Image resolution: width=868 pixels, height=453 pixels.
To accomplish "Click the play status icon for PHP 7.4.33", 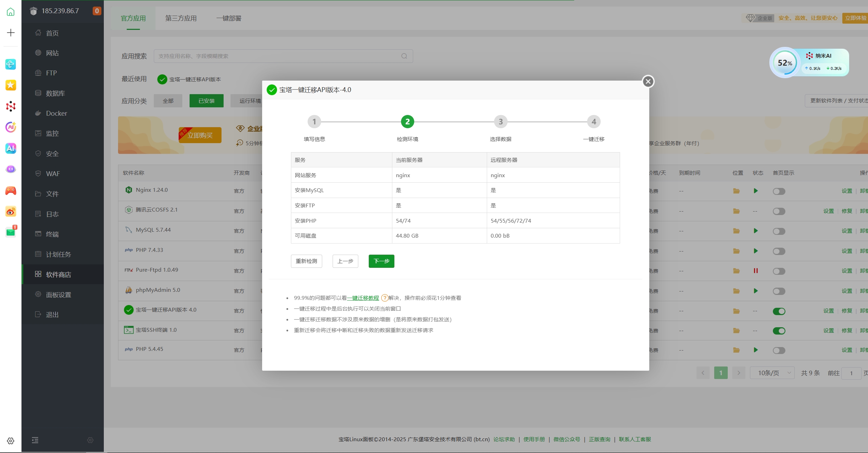I will [x=756, y=251].
